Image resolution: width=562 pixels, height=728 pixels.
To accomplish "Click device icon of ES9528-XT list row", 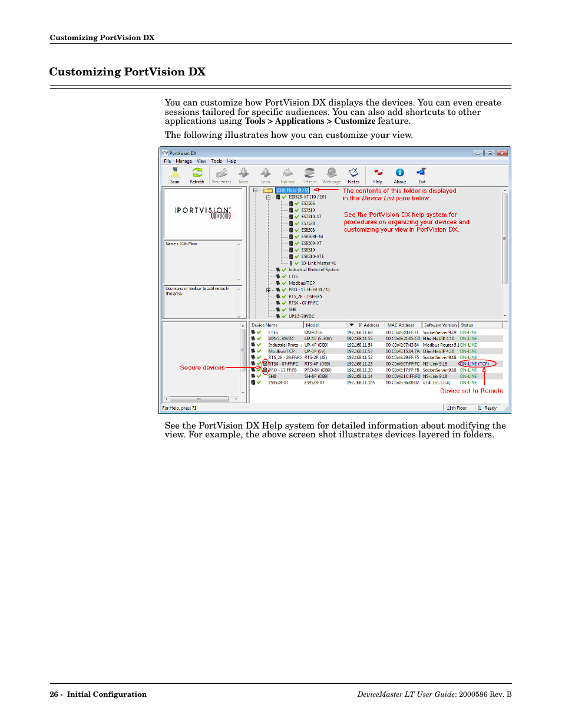I will (253, 383).
